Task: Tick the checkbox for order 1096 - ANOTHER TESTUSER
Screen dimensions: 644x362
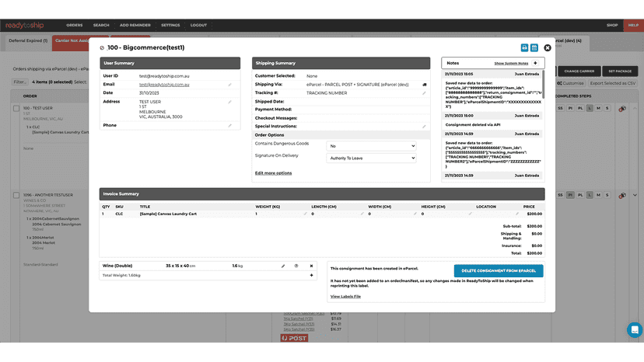Action: [16, 195]
